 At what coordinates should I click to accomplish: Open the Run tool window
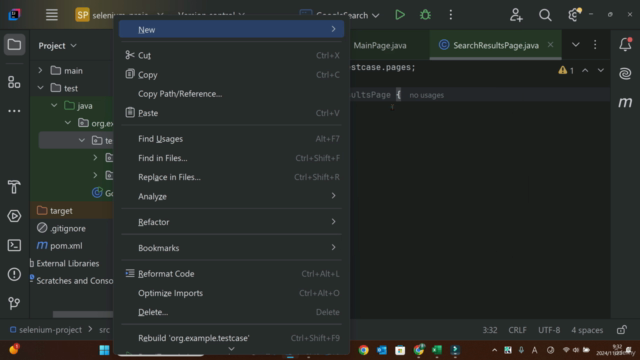click(x=14, y=216)
